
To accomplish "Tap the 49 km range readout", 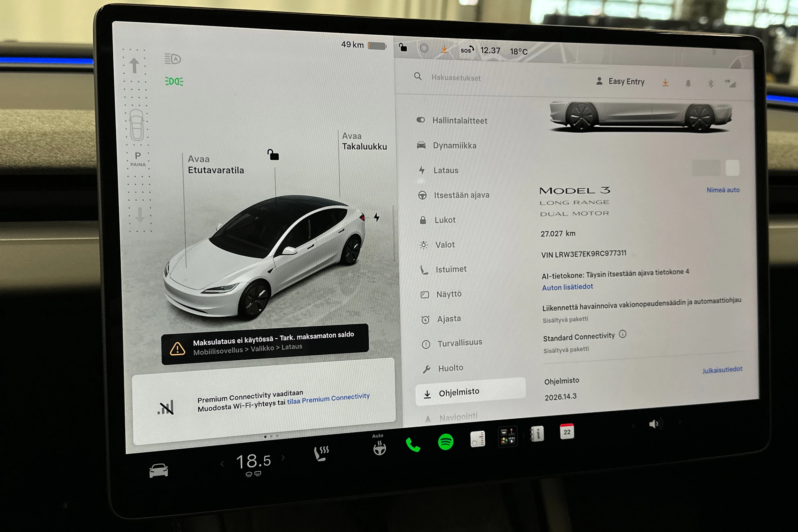I will tap(352, 45).
